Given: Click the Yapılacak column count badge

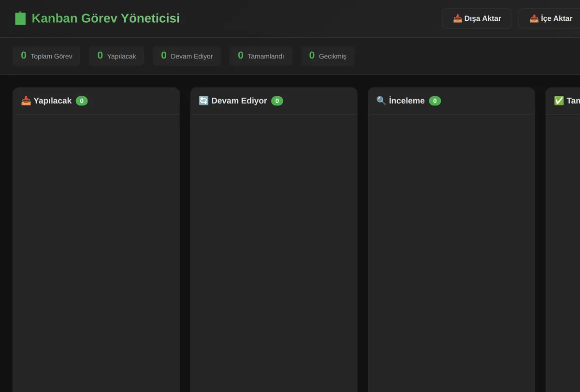Looking at the screenshot, I should point(82,101).
